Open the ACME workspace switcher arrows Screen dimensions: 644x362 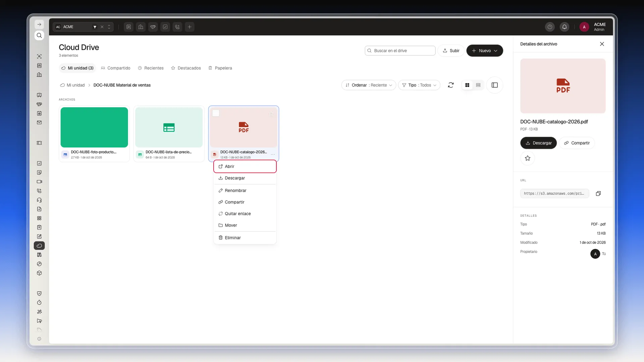[x=109, y=27]
